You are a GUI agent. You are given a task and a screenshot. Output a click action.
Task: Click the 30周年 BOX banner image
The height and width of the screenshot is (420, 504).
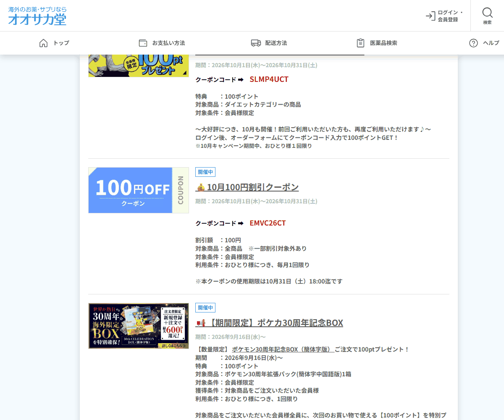click(139, 326)
